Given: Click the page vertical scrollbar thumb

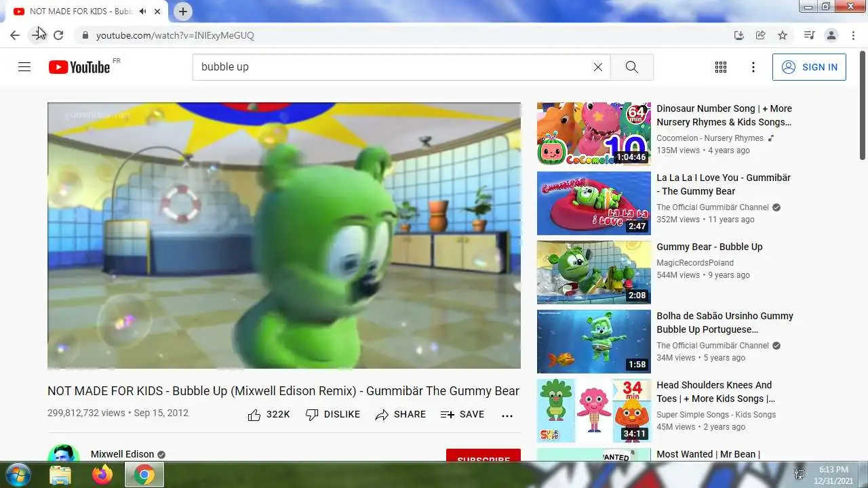Looking at the screenshot, I should pyautogui.click(x=863, y=105).
